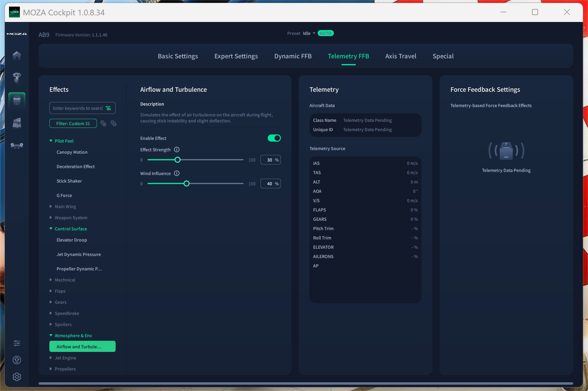Open the throttle quadrant device icon

(x=17, y=123)
